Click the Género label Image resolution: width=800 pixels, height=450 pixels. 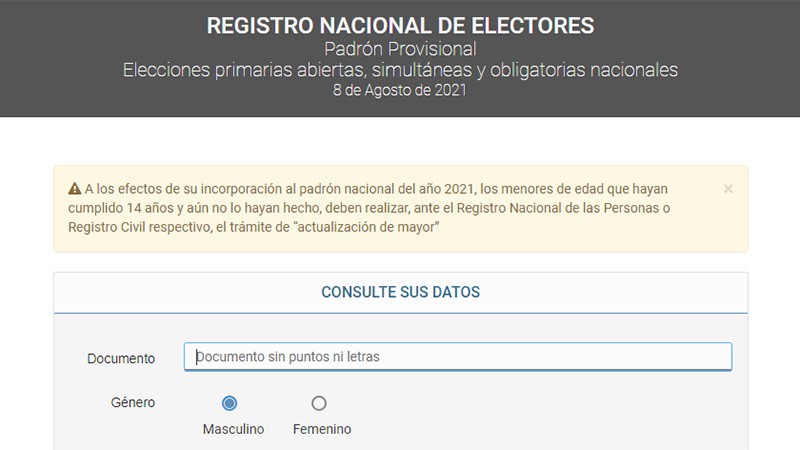pos(133,403)
